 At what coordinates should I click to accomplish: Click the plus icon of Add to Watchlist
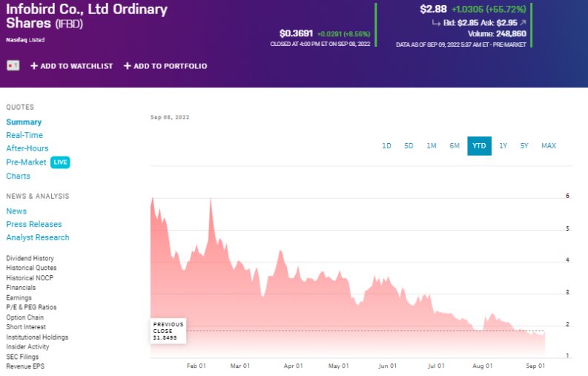click(34, 66)
